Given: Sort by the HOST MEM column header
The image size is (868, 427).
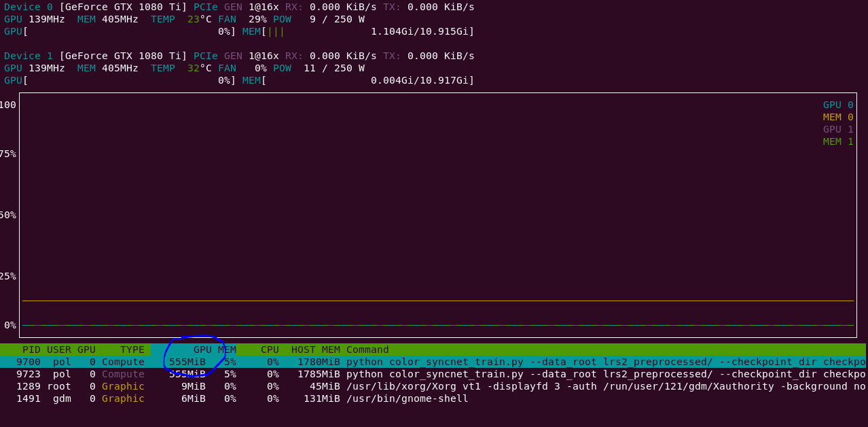Looking at the screenshot, I should [316, 349].
